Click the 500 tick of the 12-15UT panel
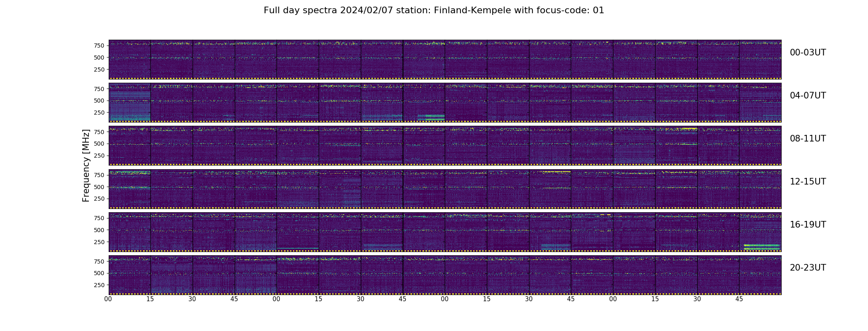The image size is (868, 331). coord(99,187)
